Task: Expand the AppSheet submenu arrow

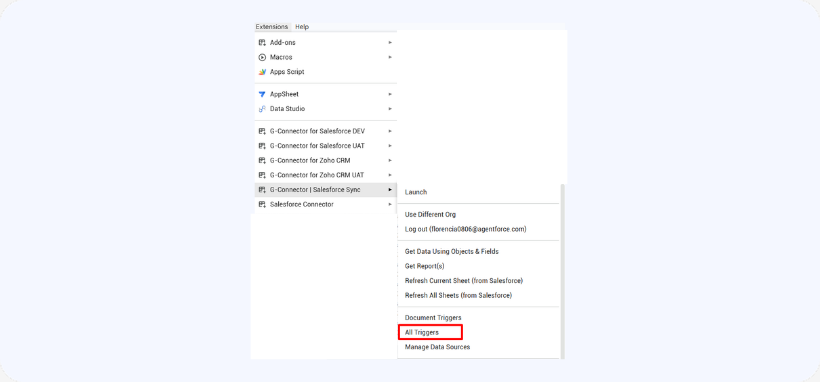Action: click(390, 94)
